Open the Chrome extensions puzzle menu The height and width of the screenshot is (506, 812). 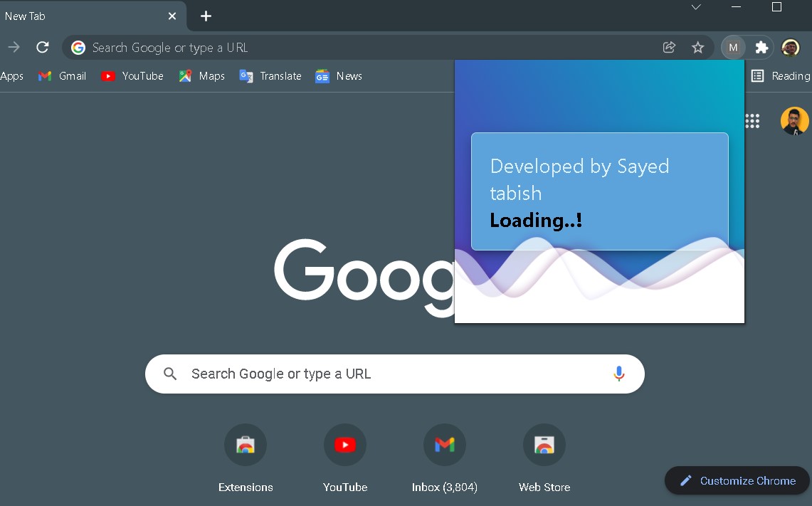pyautogui.click(x=761, y=47)
